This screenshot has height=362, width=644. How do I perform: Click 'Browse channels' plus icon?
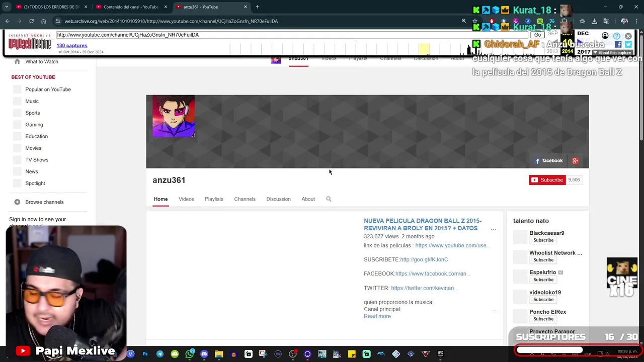[x=17, y=202]
